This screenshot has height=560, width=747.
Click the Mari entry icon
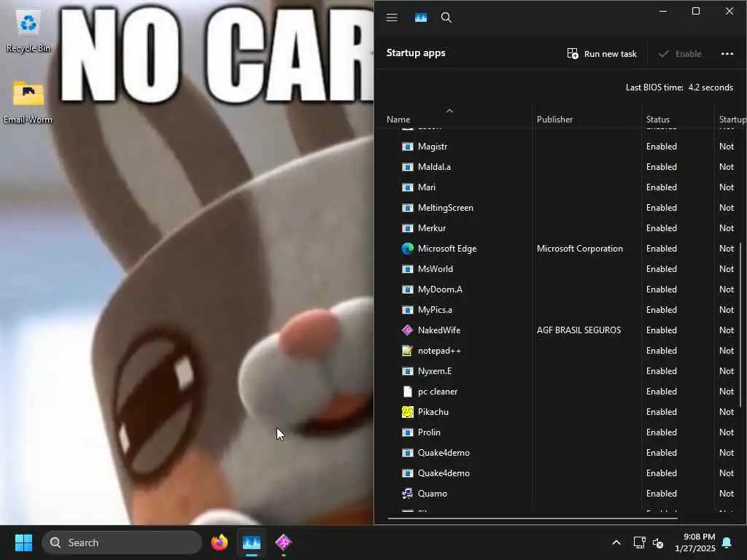pos(407,187)
